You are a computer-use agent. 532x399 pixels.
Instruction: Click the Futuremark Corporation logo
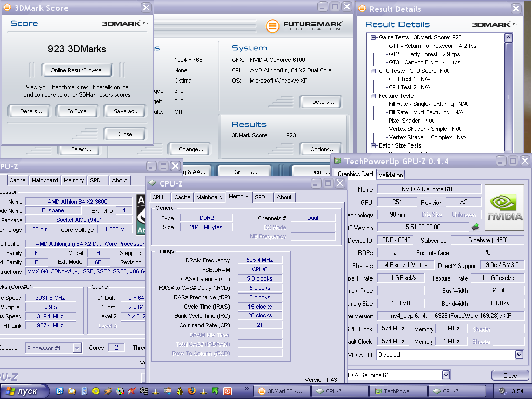(x=304, y=26)
